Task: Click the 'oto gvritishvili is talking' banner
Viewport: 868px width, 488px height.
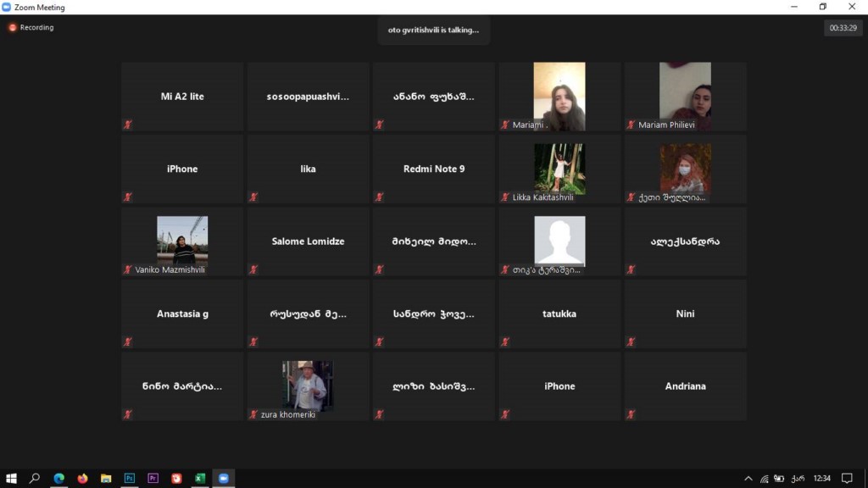Action: [x=433, y=30]
